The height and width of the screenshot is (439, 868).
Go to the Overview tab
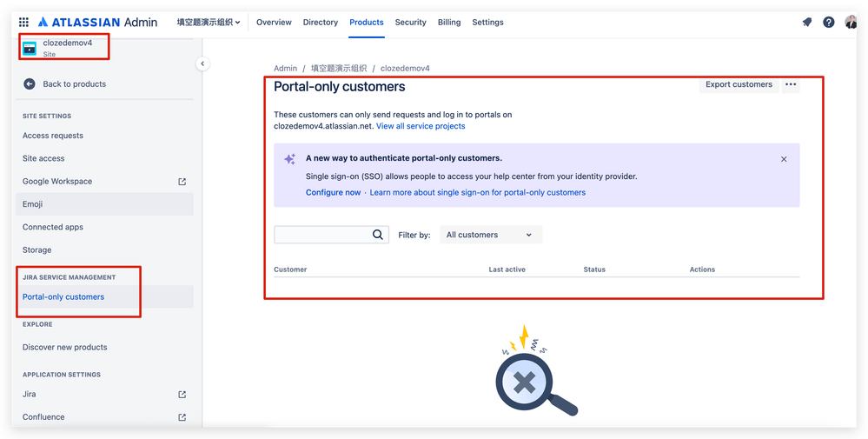[274, 22]
